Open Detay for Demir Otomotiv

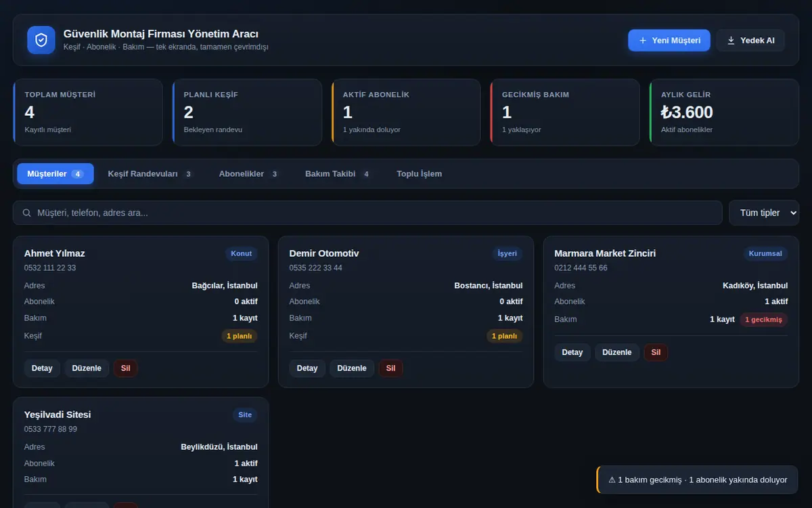307,368
